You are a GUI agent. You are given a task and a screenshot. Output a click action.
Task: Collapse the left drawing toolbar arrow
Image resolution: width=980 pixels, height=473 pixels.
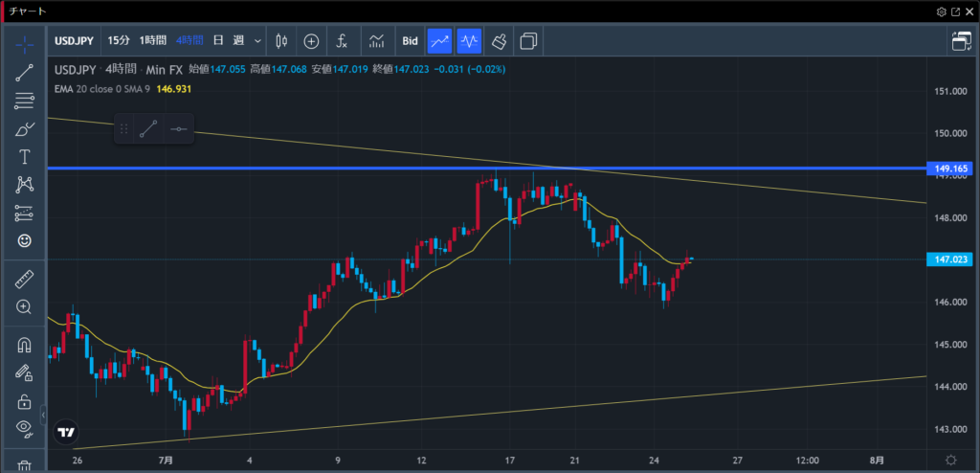point(43,415)
